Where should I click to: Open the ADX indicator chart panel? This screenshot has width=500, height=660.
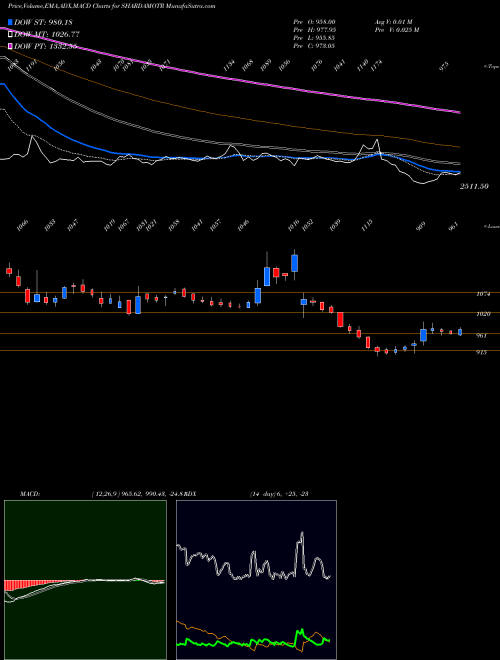click(x=256, y=580)
